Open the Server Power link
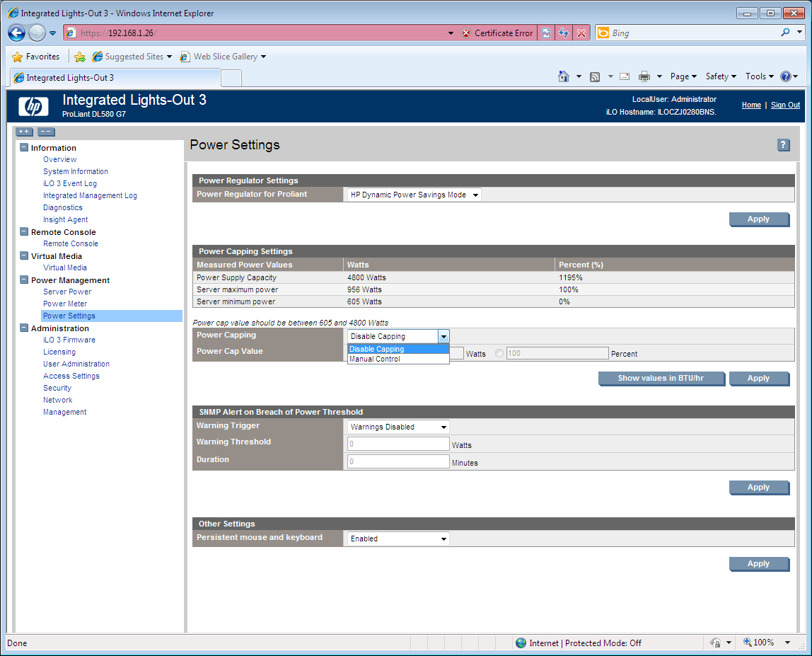 coord(66,292)
